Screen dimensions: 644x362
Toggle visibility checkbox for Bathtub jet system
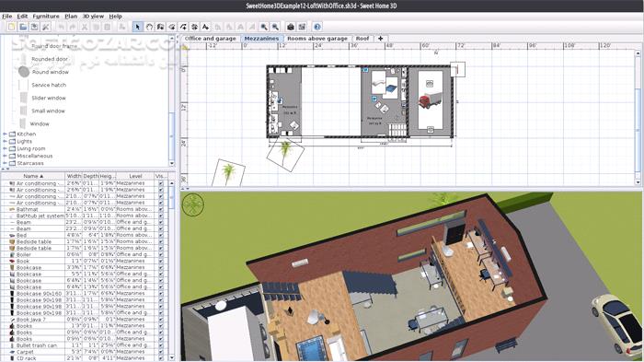point(161,216)
